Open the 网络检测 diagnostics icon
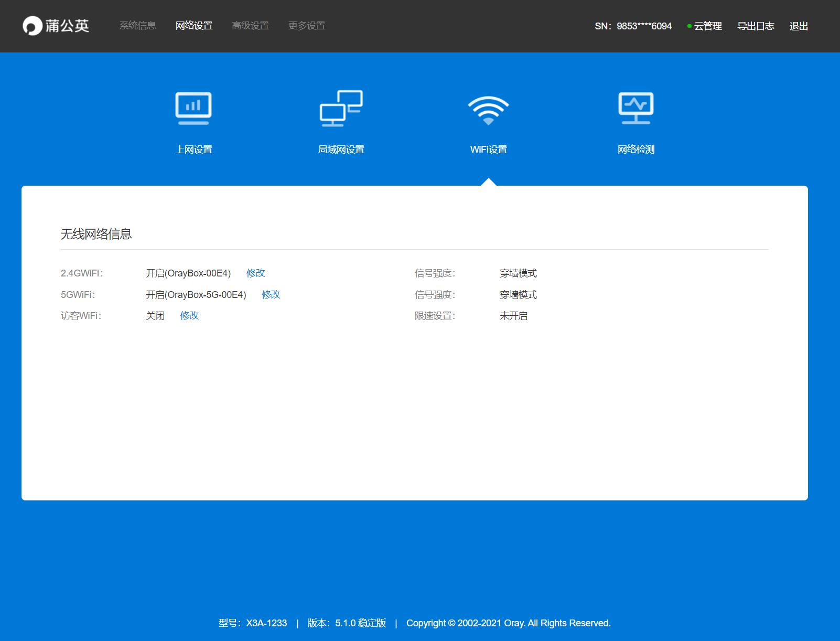Screen dimensions: 840x641 pyautogui.click(x=636, y=108)
